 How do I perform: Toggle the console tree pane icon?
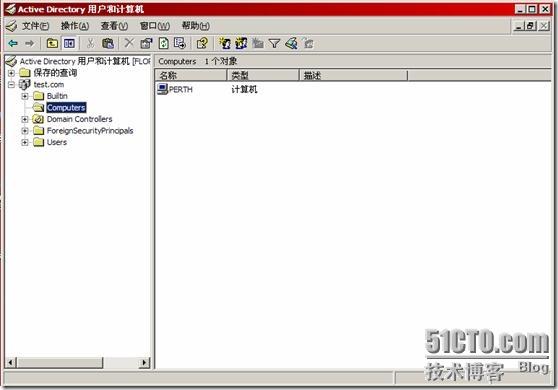(x=69, y=44)
